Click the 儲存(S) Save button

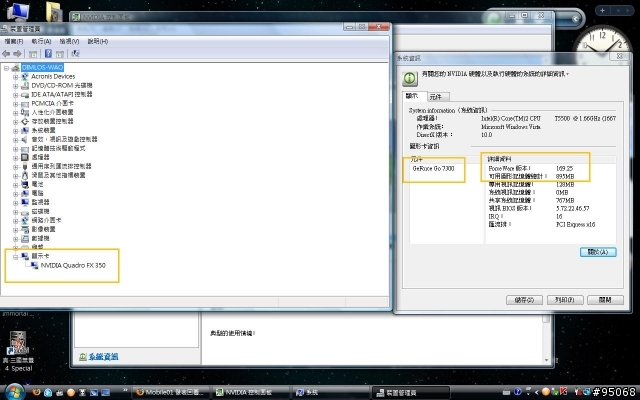524,300
